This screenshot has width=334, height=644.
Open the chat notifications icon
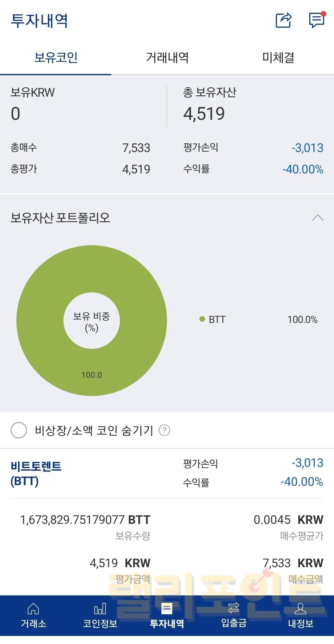(x=317, y=20)
